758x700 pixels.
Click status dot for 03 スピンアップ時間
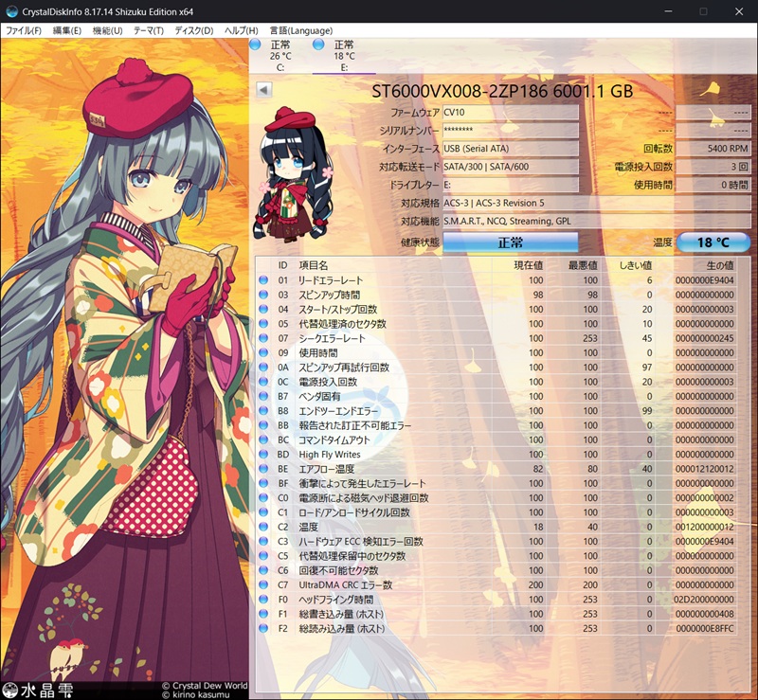263,295
